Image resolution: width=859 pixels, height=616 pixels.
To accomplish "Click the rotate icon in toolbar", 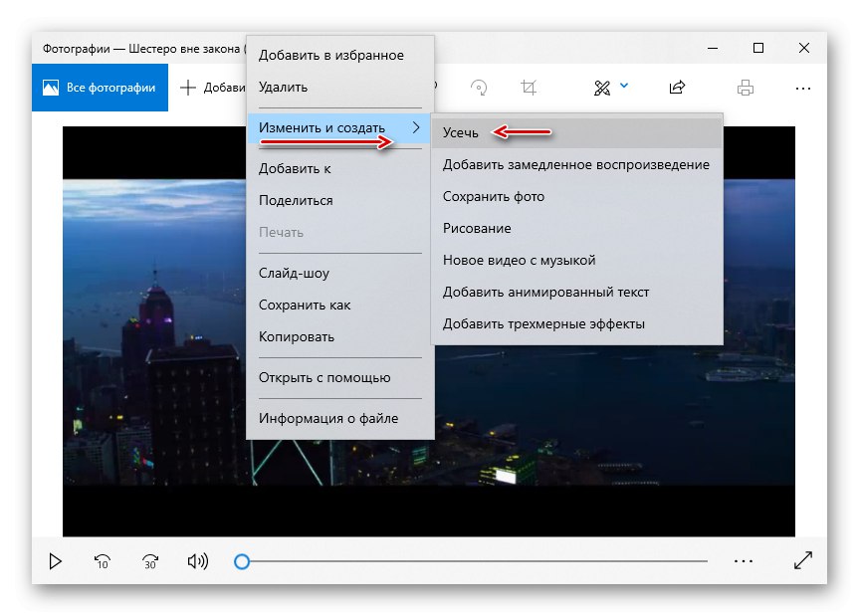I will pyautogui.click(x=479, y=88).
